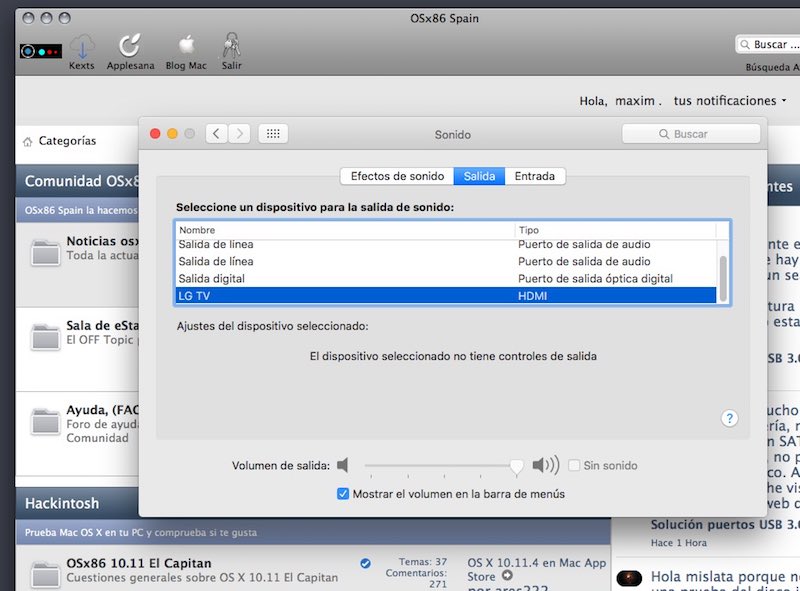Open Applesana in the toolbar
800x591 pixels.
click(x=130, y=45)
